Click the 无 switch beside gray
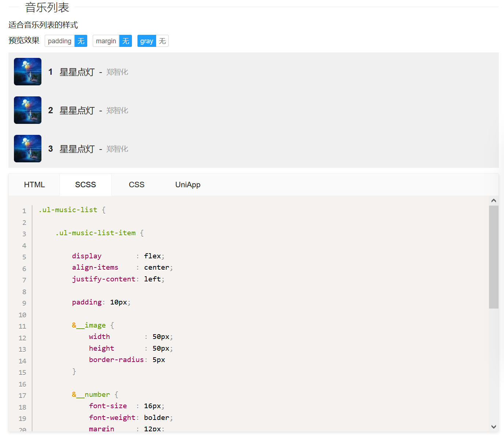504x439 pixels. [162, 41]
